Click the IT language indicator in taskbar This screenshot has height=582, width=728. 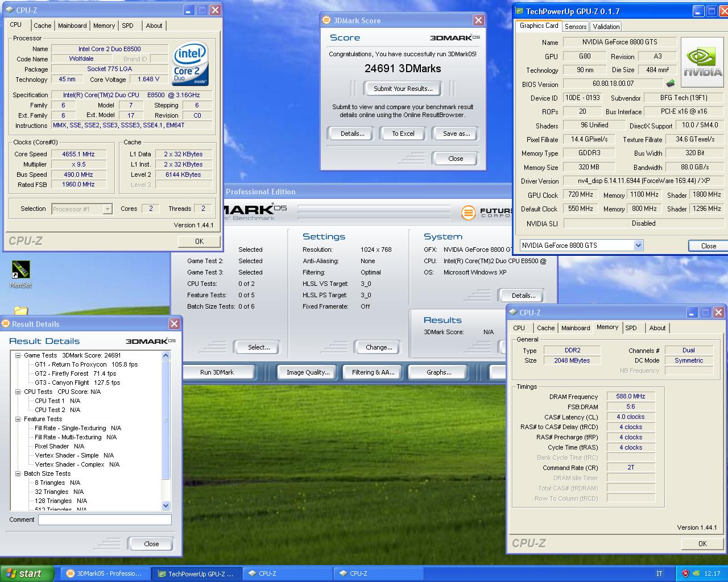point(659,573)
